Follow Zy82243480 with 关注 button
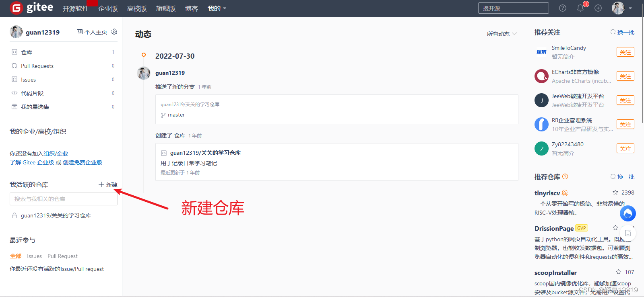The width and height of the screenshot is (644, 297). pos(625,149)
